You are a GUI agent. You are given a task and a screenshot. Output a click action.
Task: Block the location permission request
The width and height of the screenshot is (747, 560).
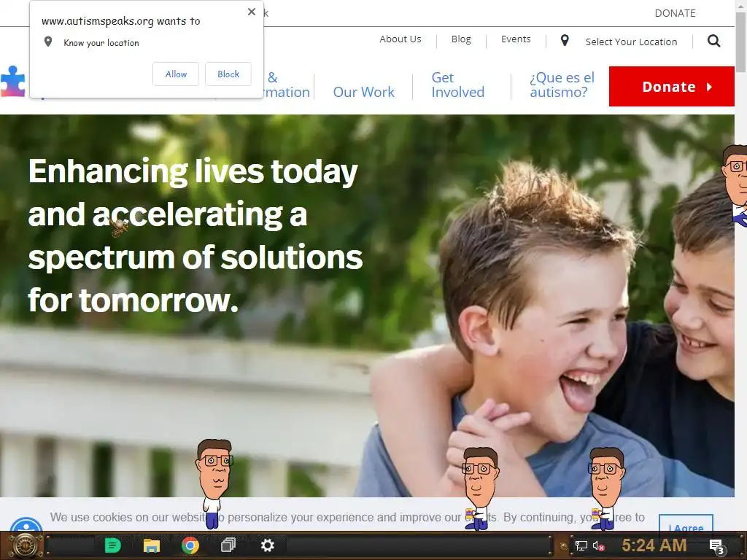pos(228,74)
